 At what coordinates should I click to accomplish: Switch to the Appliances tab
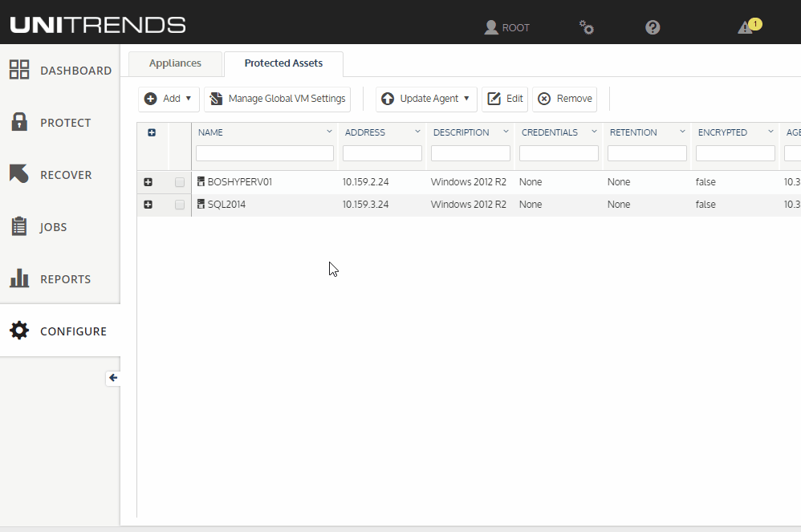pyautogui.click(x=175, y=63)
